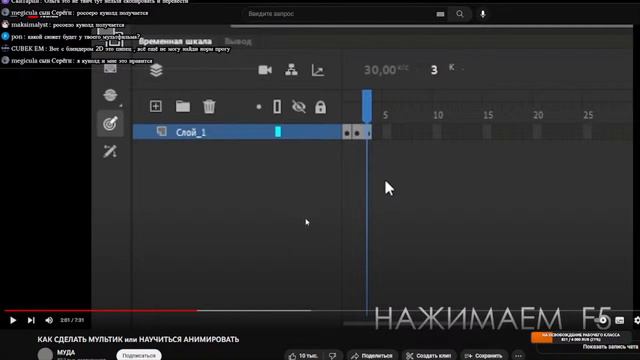This screenshot has width=640, height=360.
Task: Click the keyboard-like icon in left sidebar
Action: pos(110,69)
